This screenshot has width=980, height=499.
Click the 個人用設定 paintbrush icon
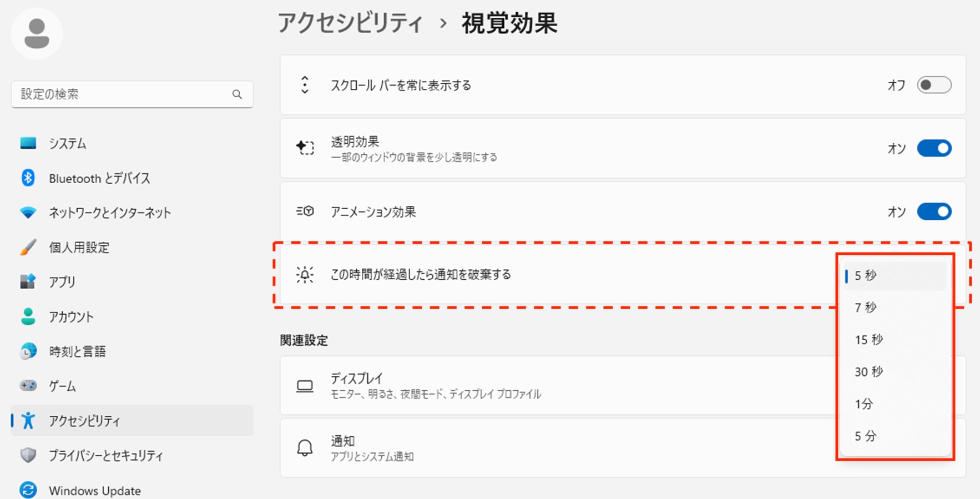tap(28, 248)
